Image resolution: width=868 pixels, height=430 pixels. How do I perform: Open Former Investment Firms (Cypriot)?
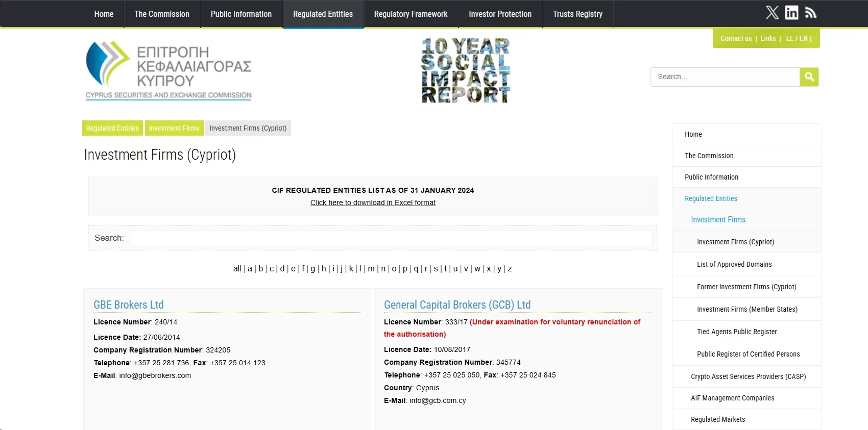[746, 287]
